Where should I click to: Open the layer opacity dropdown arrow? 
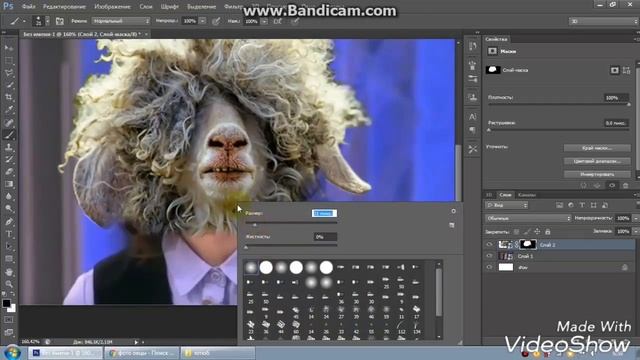(636, 218)
